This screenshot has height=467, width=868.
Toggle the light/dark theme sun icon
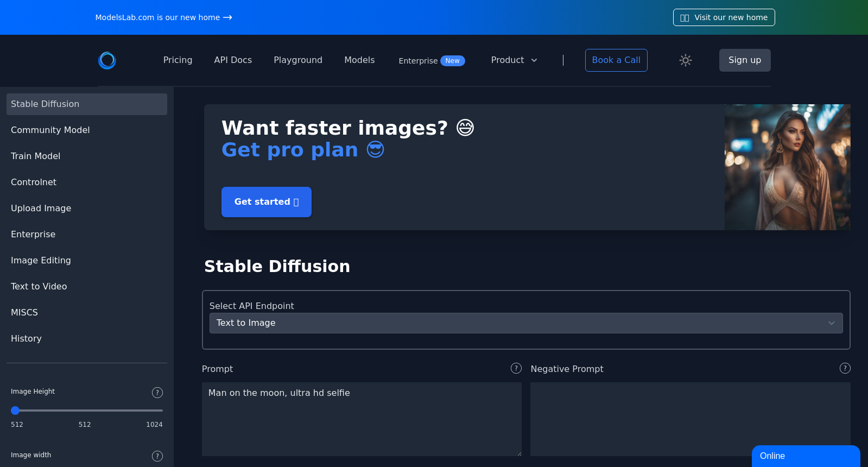pos(686,60)
